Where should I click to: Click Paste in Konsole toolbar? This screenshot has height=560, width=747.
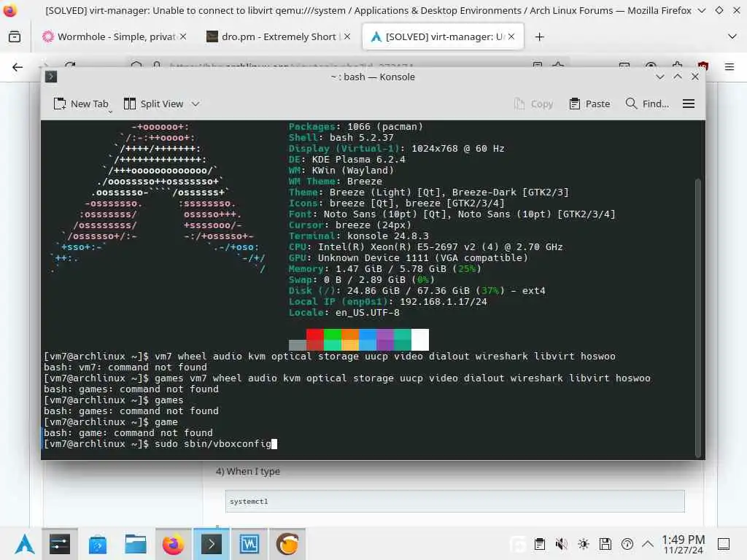[589, 104]
